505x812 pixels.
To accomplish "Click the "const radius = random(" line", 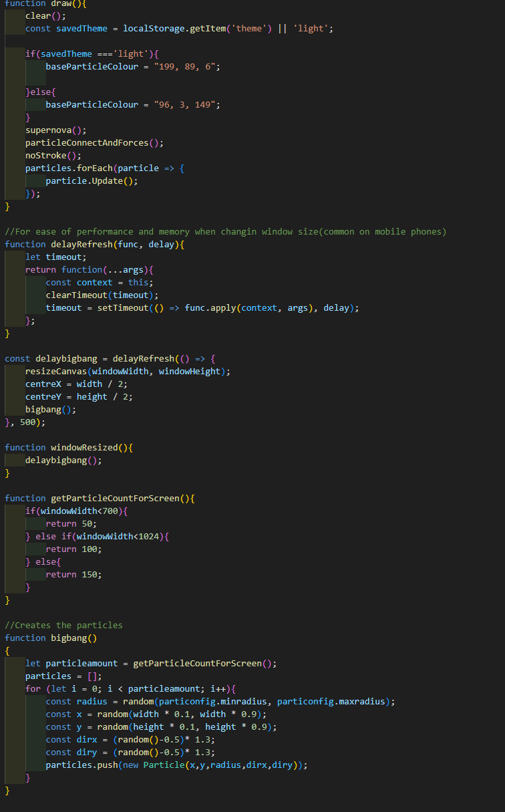I will pos(220,702).
